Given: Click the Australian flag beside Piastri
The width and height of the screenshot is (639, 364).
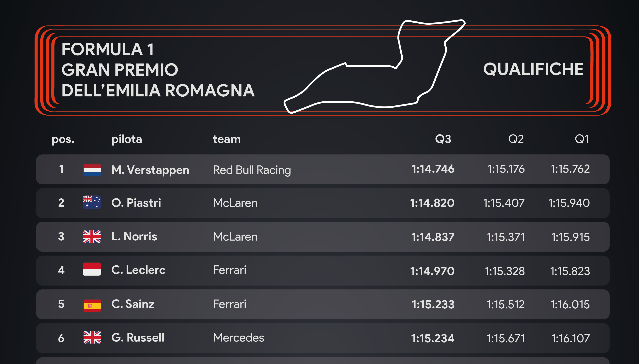Looking at the screenshot, I should click(92, 202).
